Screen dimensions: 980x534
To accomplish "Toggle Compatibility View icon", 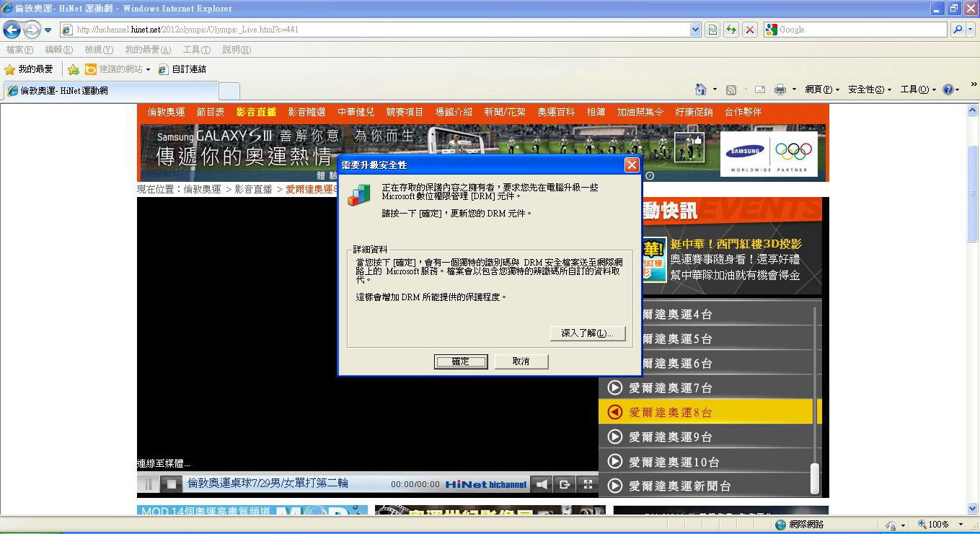I will click(x=712, y=30).
